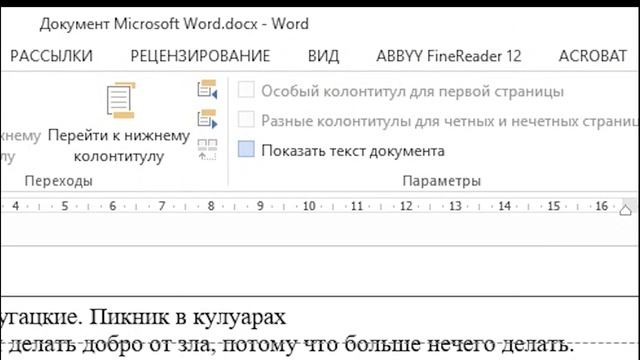This screenshot has height=360, width=640.
Task: Click the 'Параметры' group label
Action: pos(442,181)
